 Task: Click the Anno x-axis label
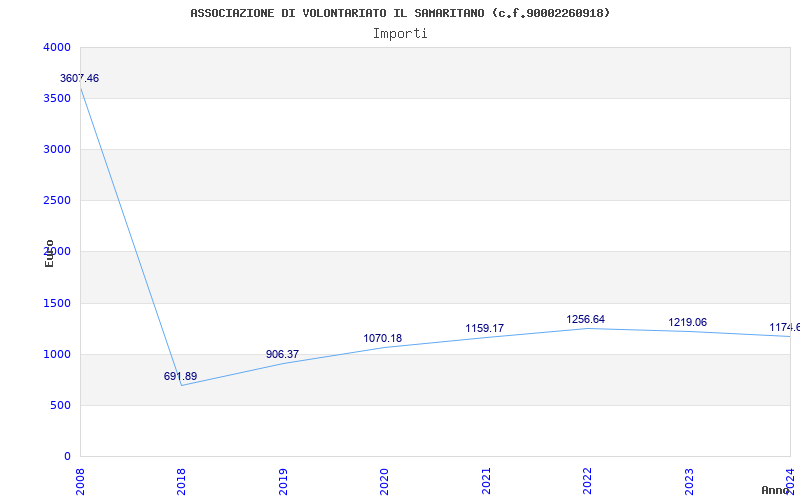(x=776, y=490)
